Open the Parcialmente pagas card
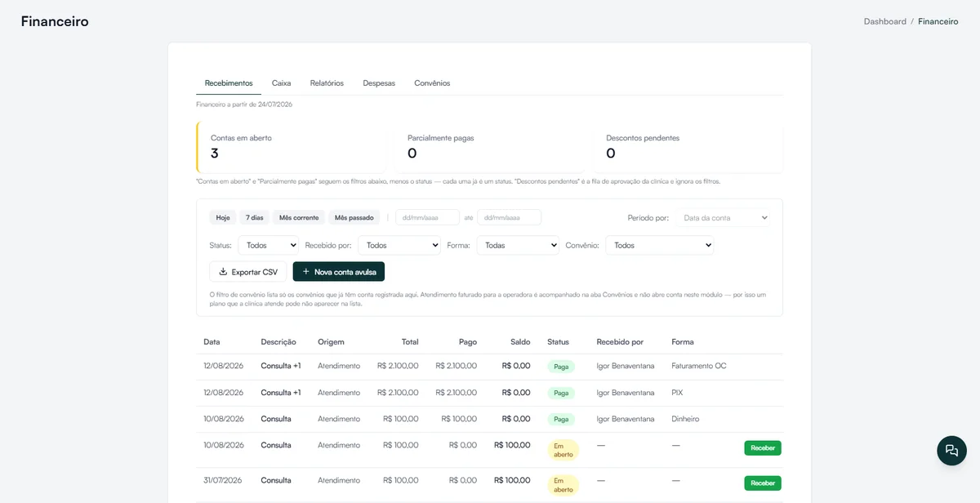Viewport: 980px width, 503px height. pyautogui.click(x=490, y=147)
